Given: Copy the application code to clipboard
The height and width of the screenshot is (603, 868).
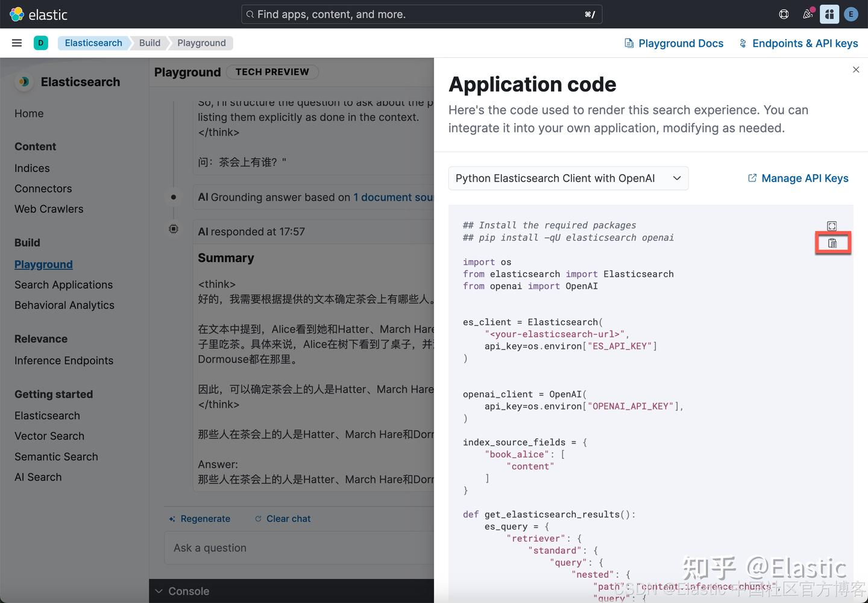Looking at the screenshot, I should coord(832,243).
